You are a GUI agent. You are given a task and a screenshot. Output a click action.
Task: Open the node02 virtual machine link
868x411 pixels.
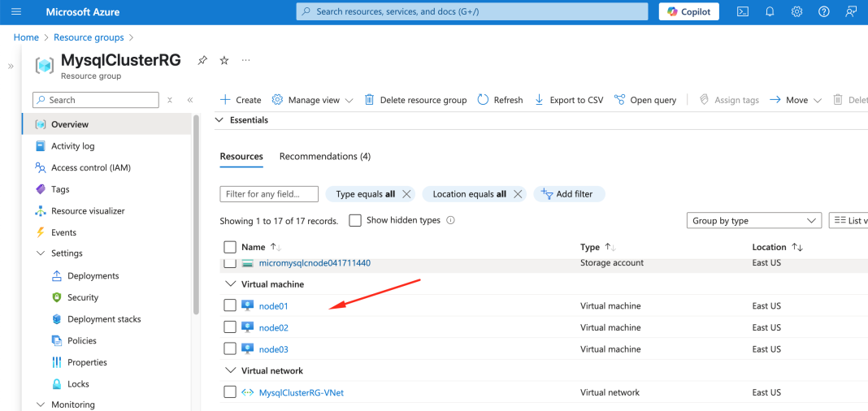pyautogui.click(x=273, y=327)
